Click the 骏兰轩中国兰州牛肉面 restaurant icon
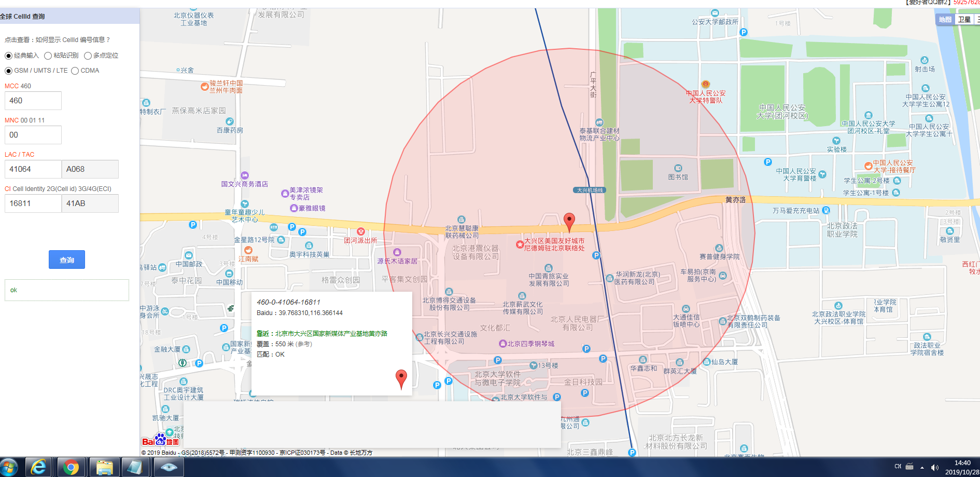Screen dimensions: 980x477 (x=205, y=87)
